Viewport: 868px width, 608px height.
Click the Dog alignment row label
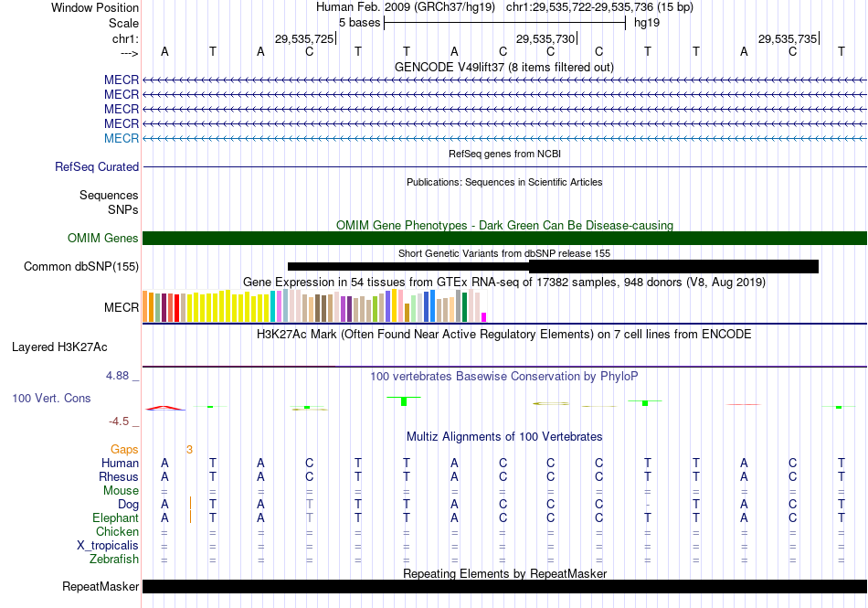[129, 505]
